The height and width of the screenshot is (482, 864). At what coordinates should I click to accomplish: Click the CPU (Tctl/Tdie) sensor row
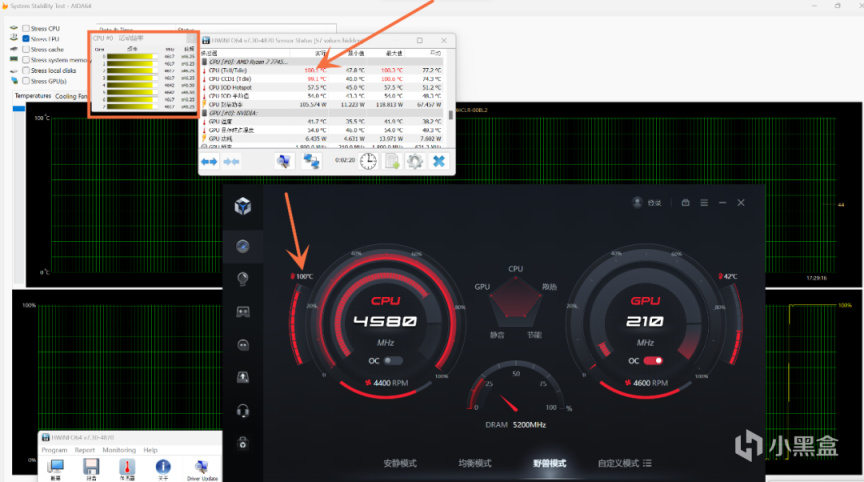point(324,71)
